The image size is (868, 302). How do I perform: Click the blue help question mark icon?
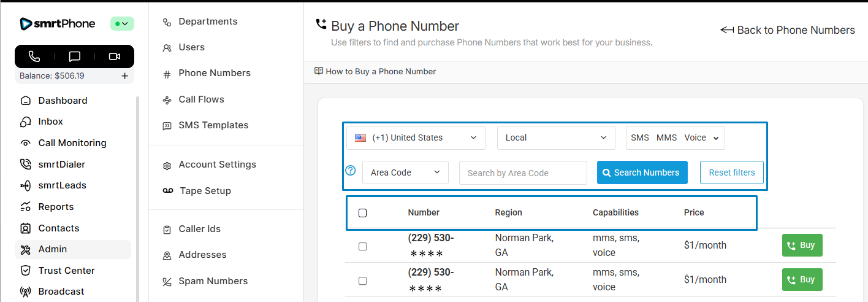click(351, 171)
